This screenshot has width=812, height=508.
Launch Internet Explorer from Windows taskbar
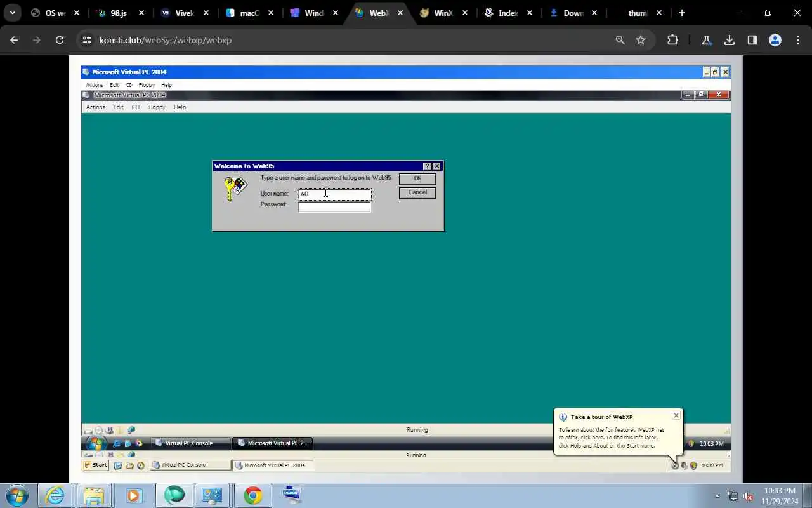(x=55, y=495)
